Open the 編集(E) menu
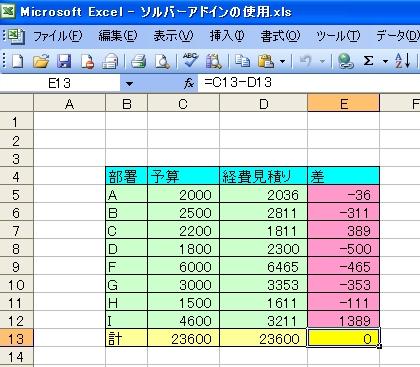This screenshot has height=367, width=420. pos(118,36)
